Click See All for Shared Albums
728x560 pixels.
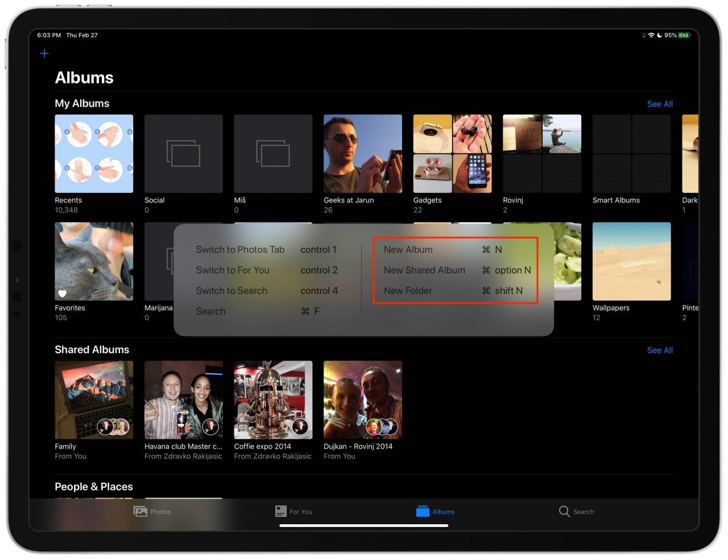[x=660, y=350]
